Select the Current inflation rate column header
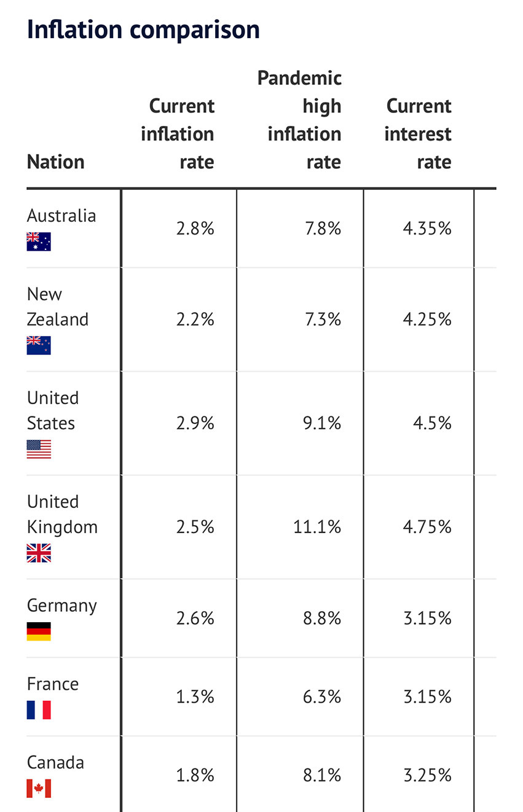This screenshot has width=523, height=812. [178, 134]
